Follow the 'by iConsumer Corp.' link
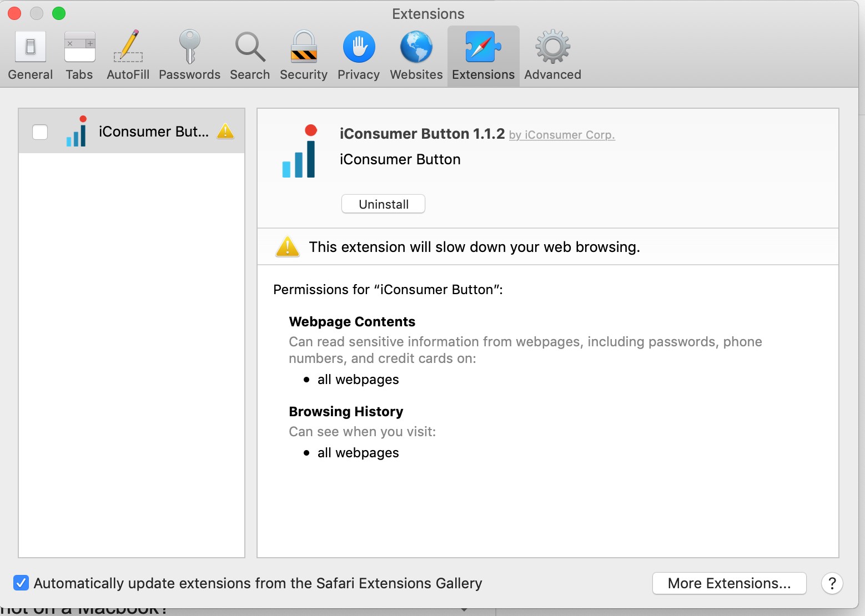 [x=562, y=135]
